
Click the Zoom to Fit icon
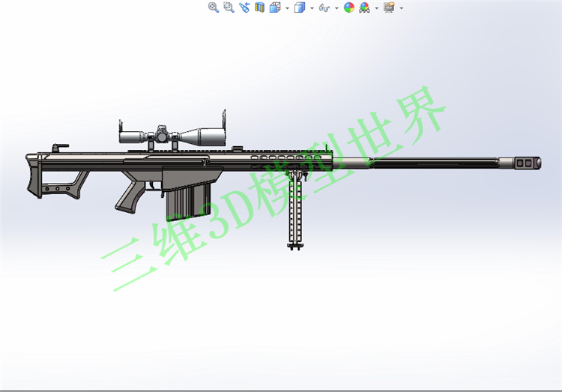[x=214, y=7]
